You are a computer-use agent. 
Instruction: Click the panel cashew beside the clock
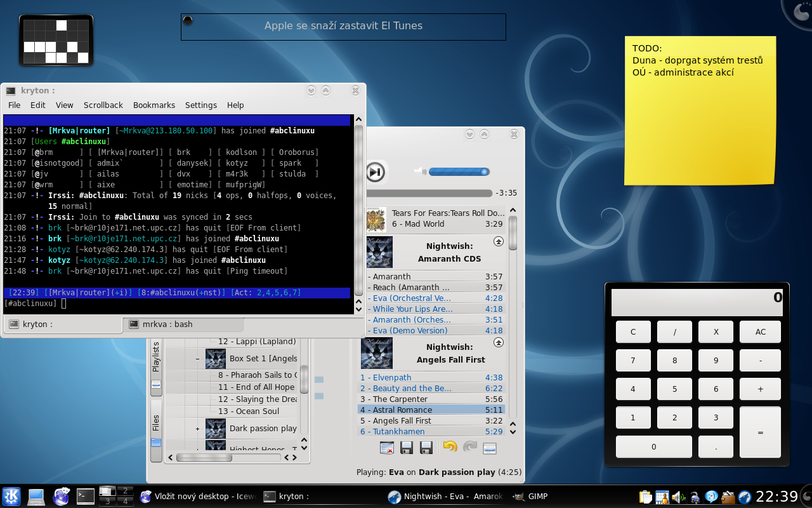click(x=806, y=496)
